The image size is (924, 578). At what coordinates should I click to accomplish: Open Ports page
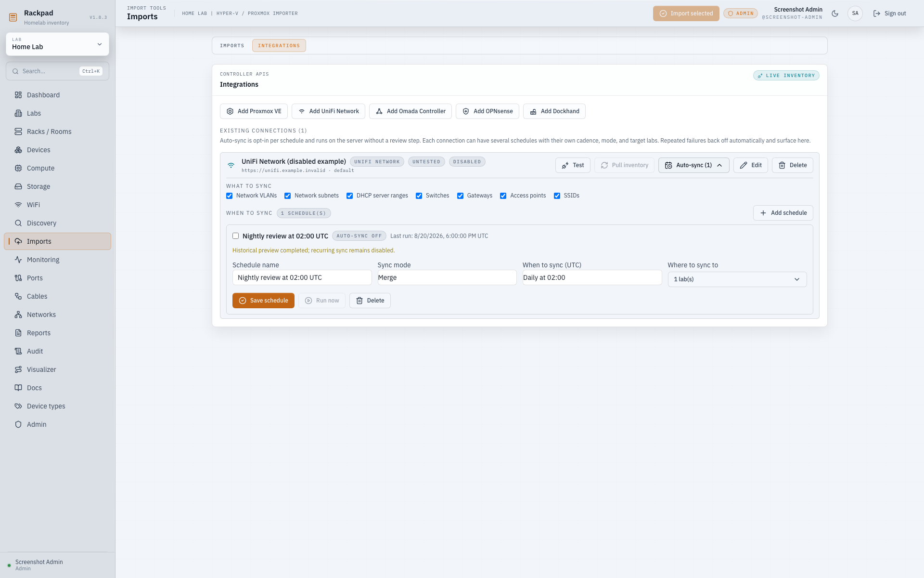[x=57, y=278]
